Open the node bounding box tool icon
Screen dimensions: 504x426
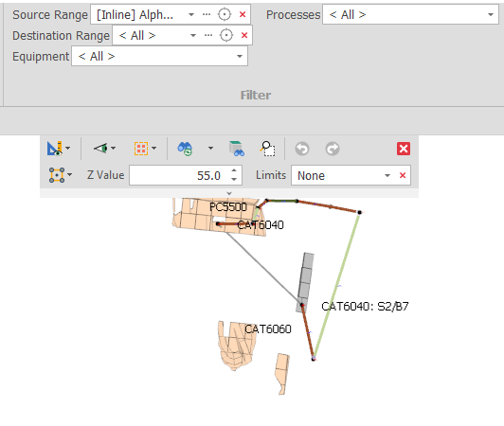pos(57,175)
